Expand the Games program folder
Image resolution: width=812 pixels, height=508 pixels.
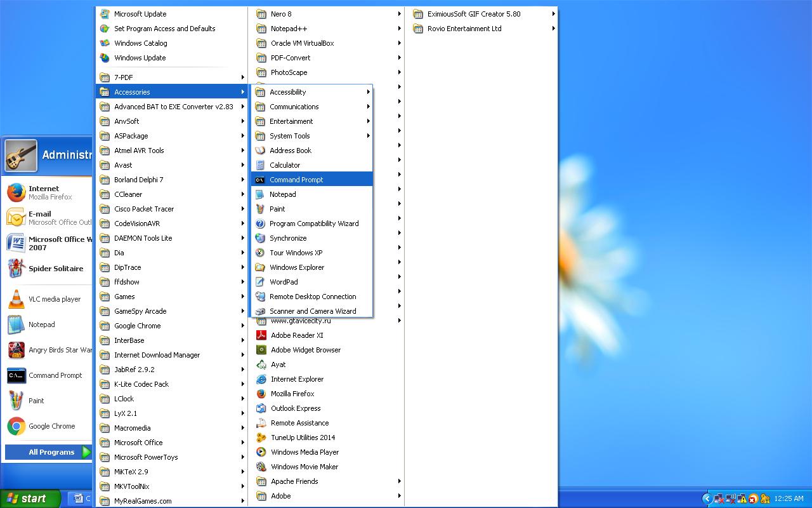[171, 297]
